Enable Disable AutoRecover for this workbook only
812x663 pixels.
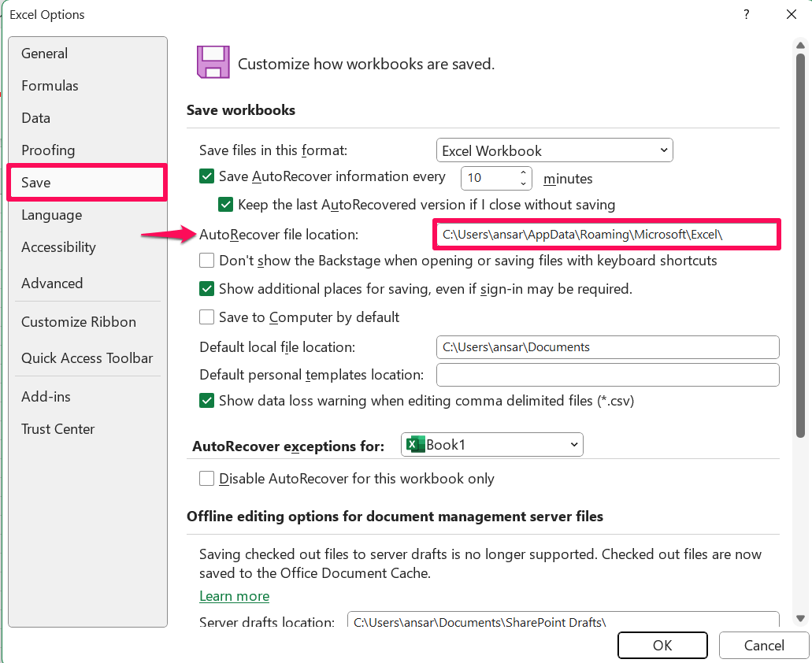click(206, 478)
